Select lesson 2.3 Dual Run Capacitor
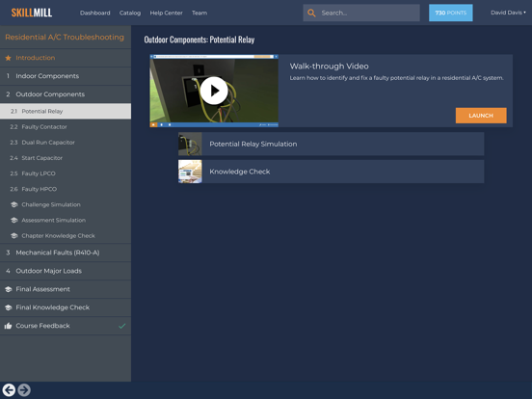 point(66,143)
